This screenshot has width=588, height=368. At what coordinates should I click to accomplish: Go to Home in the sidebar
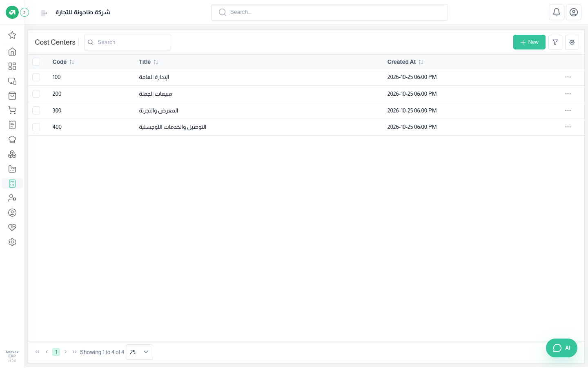click(x=12, y=52)
